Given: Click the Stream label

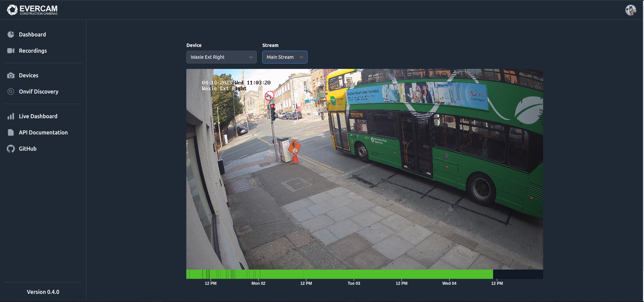Looking at the screenshot, I should pos(270,45).
